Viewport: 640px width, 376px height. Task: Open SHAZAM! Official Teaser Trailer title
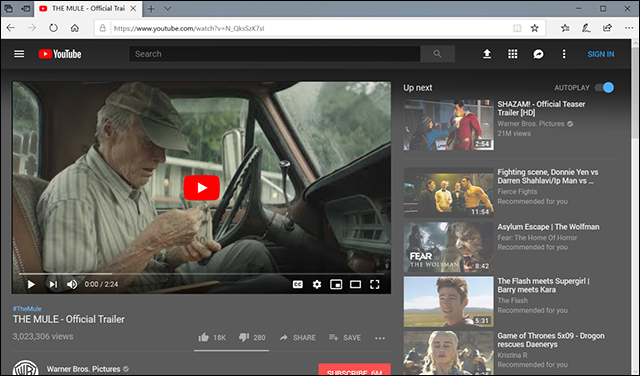tap(541, 108)
